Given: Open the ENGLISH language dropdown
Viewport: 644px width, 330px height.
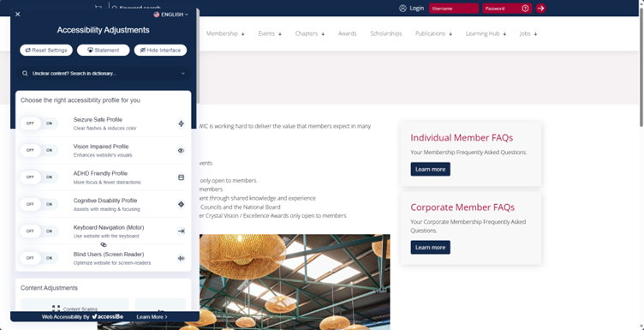Looking at the screenshot, I should click(171, 15).
